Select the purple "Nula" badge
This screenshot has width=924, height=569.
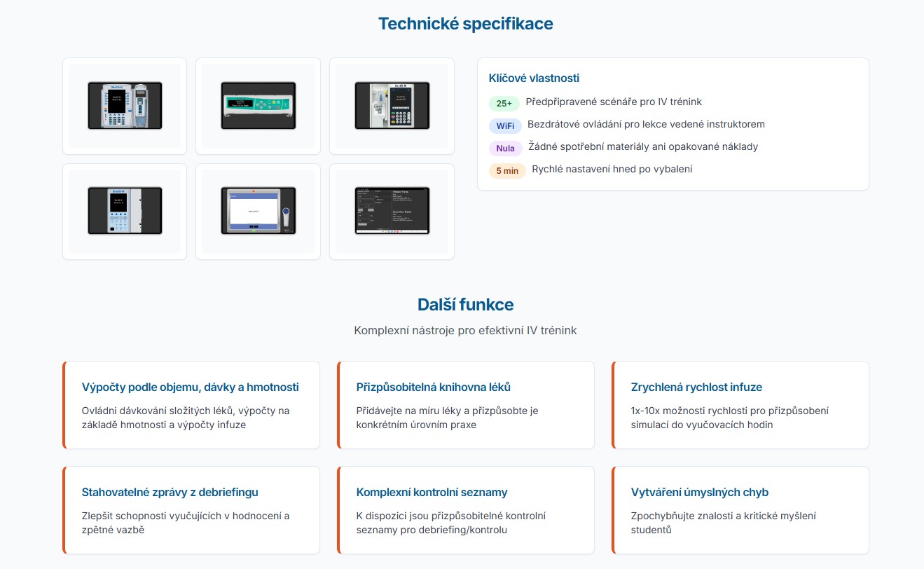505,149
